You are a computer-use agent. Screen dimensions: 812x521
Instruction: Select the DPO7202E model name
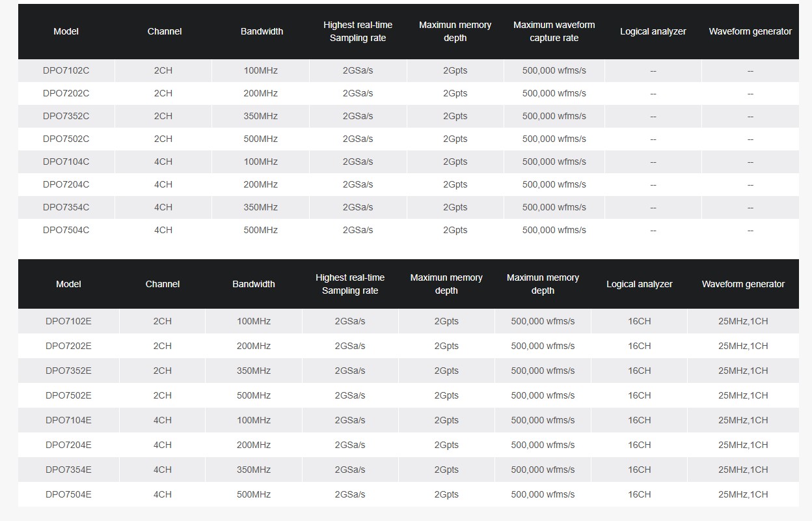click(x=68, y=346)
